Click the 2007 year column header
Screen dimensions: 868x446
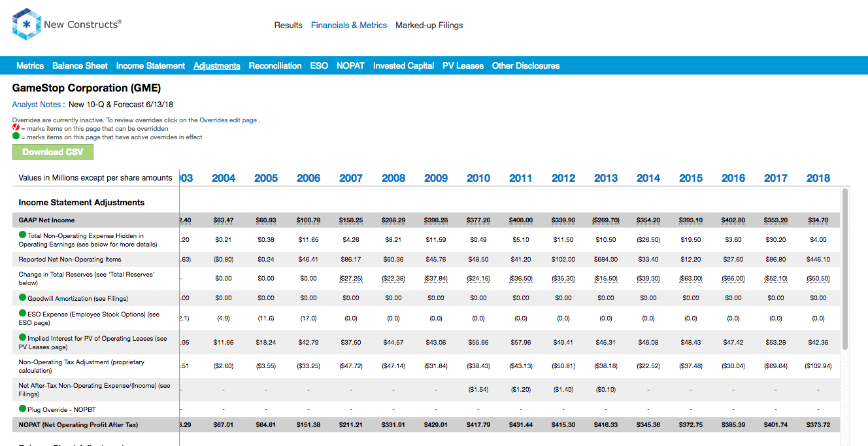coord(351,178)
